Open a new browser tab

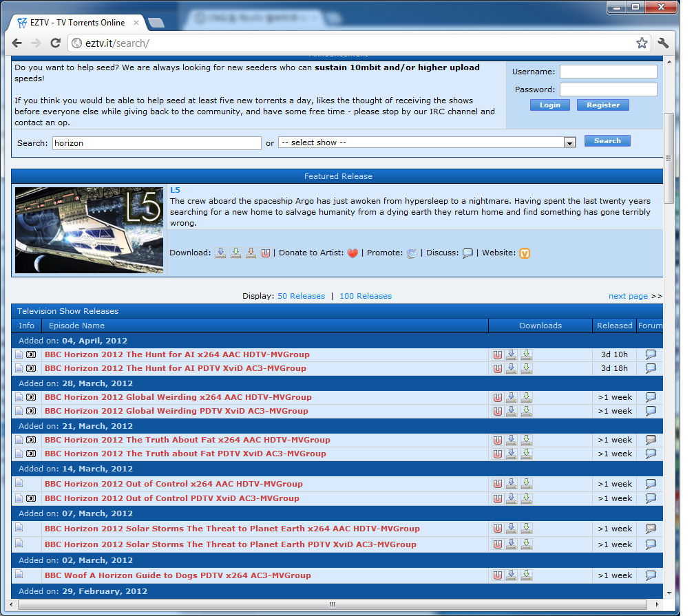point(156,23)
